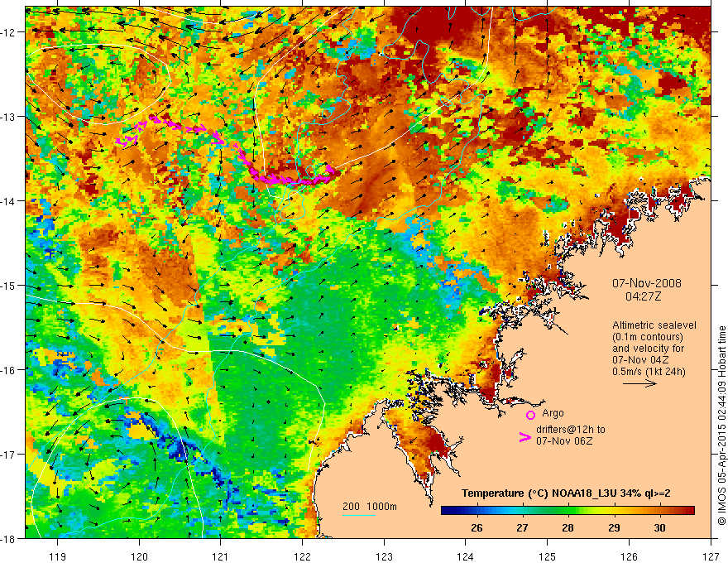Click the IMOS copyright timestamp text
Screen dimensions: 728x563
(722, 426)
